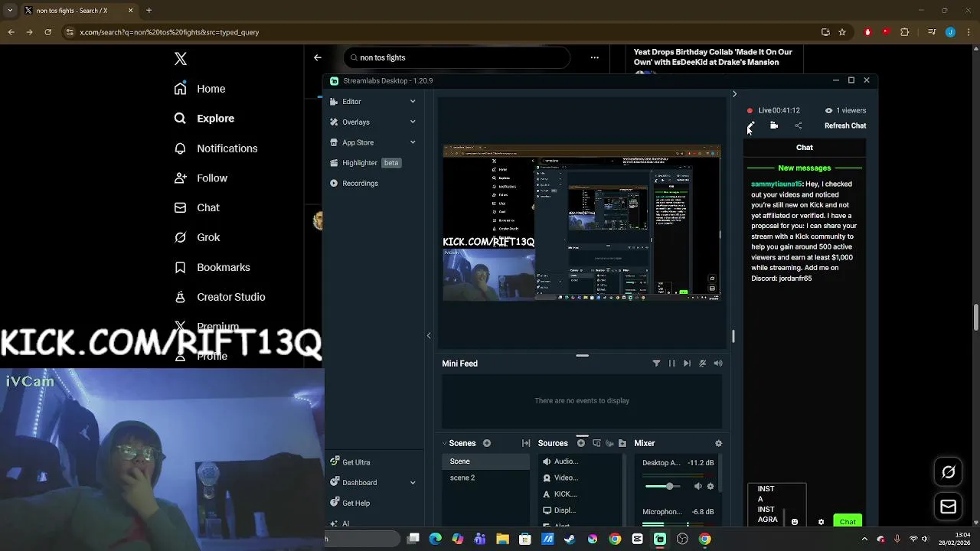Expand the Overlays dropdown chevron
This screenshot has height=551, width=980.
pyautogui.click(x=413, y=122)
